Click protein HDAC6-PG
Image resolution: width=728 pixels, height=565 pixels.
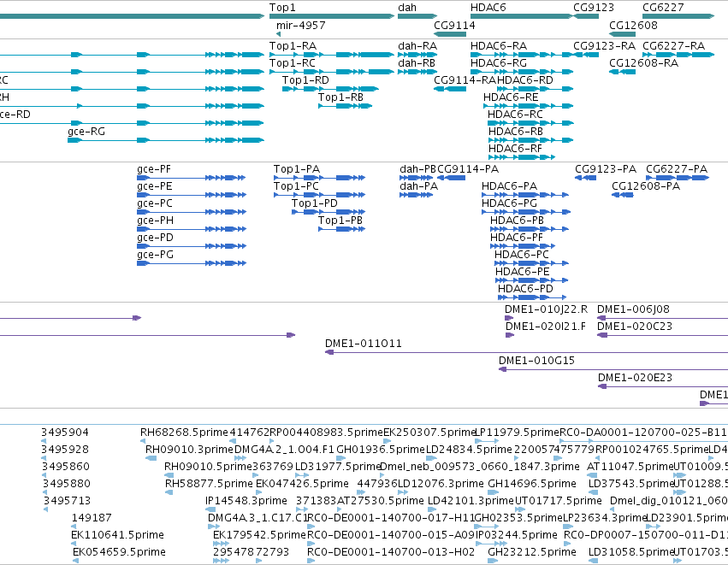526,212
